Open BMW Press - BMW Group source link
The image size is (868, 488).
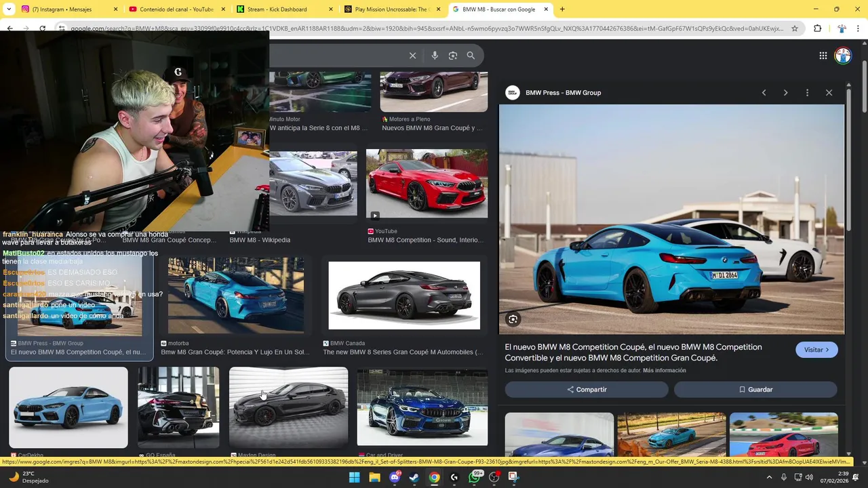point(563,93)
